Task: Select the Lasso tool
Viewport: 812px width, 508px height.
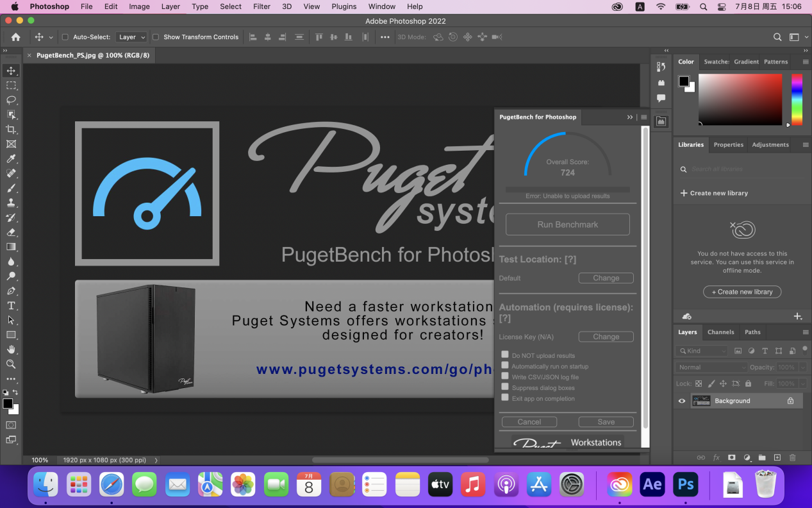Action: coord(11,100)
